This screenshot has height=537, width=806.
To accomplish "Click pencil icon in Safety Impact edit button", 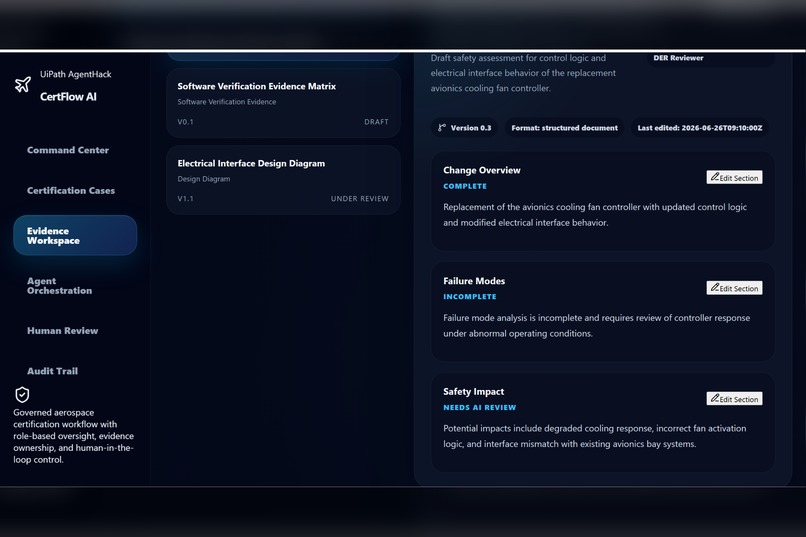I will coord(715,398).
